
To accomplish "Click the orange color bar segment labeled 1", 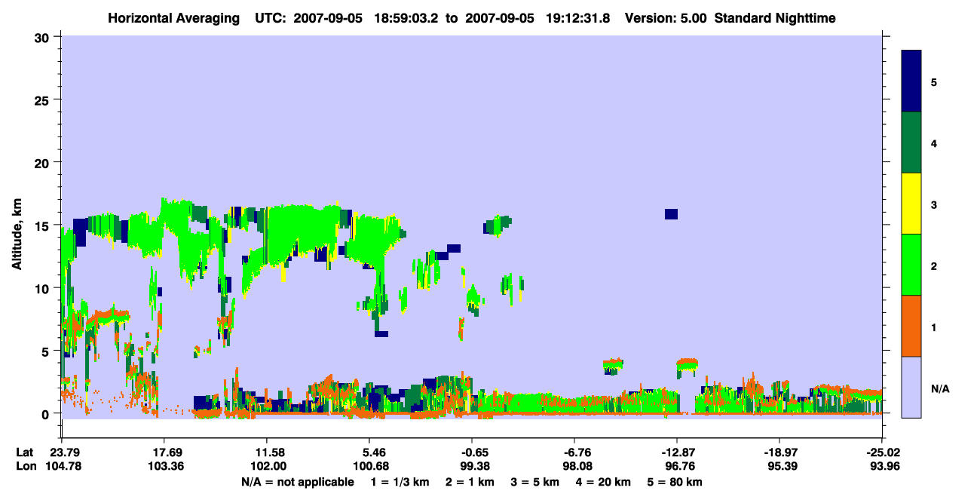I will (911, 325).
